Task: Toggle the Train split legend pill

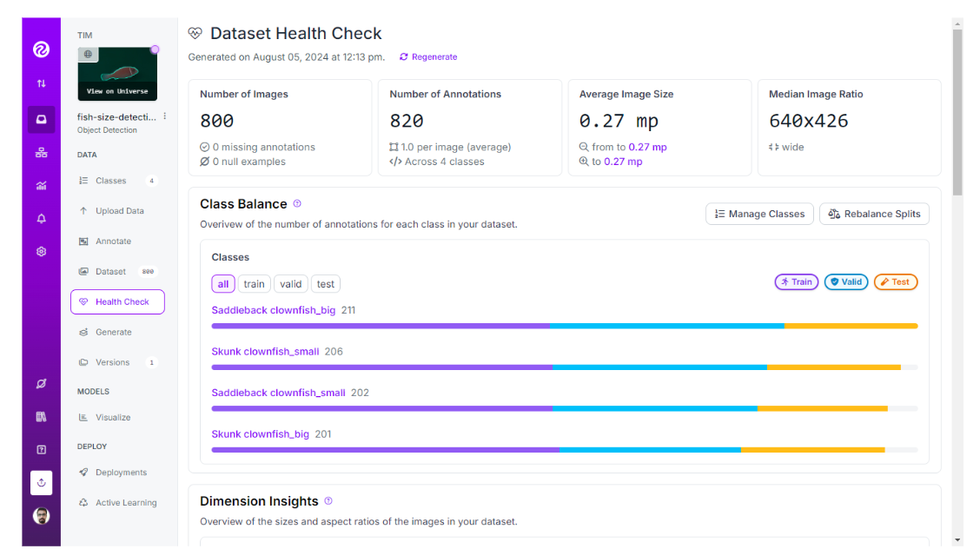Action: pyautogui.click(x=796, y=282)
